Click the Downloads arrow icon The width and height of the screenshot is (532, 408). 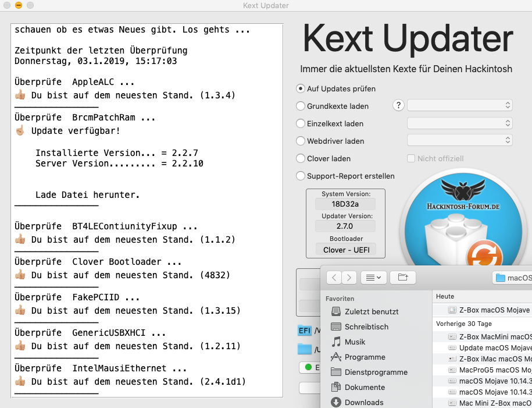tap(336, 402)
